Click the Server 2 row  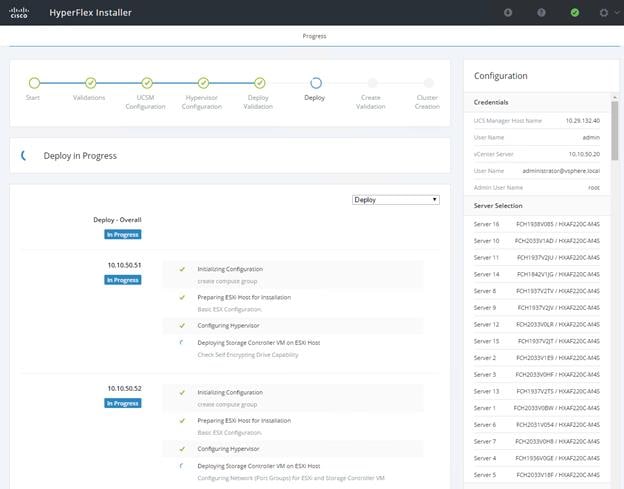click(536, 358)
